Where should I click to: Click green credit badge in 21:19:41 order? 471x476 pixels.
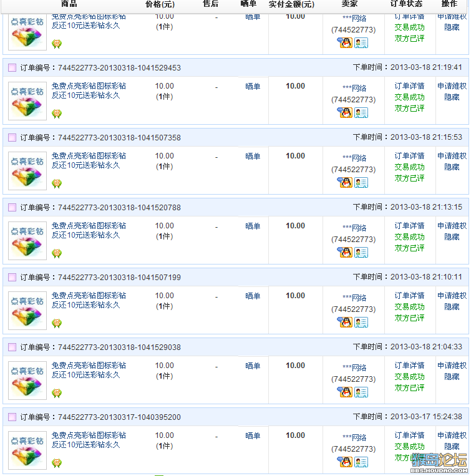click(57, 114)
